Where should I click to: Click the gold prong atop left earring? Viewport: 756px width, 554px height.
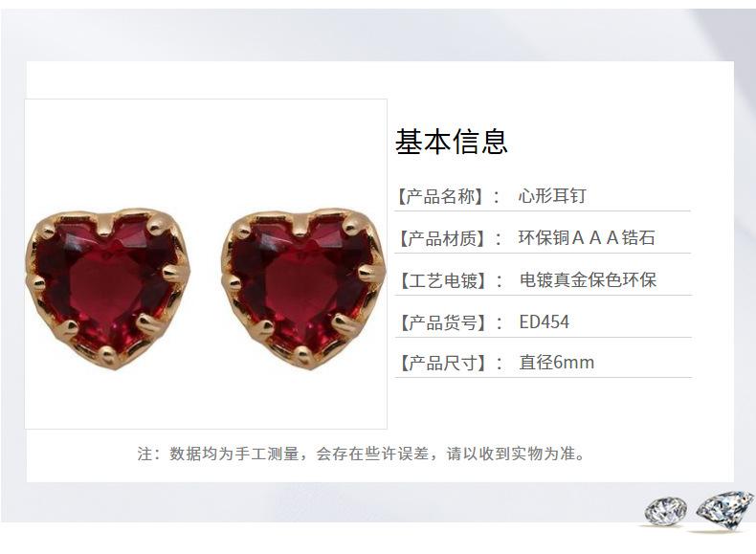[x=104, y=224]
